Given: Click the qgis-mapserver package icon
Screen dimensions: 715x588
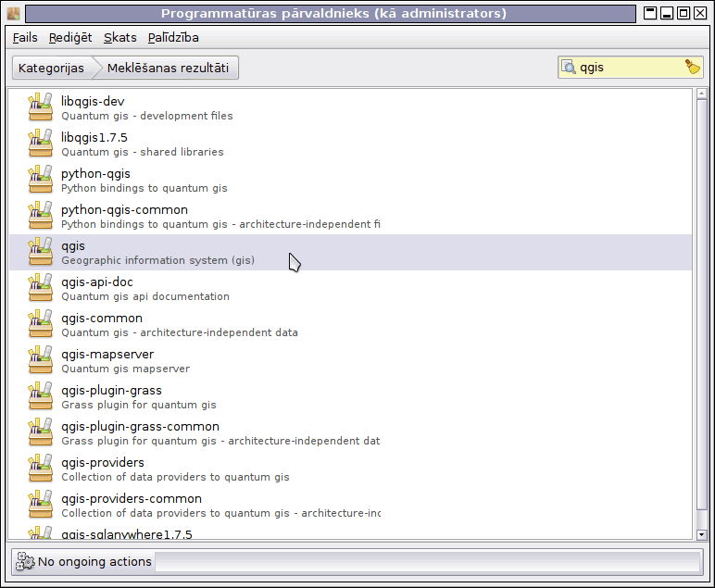Looking at the screenshot, I should [40, 359].
